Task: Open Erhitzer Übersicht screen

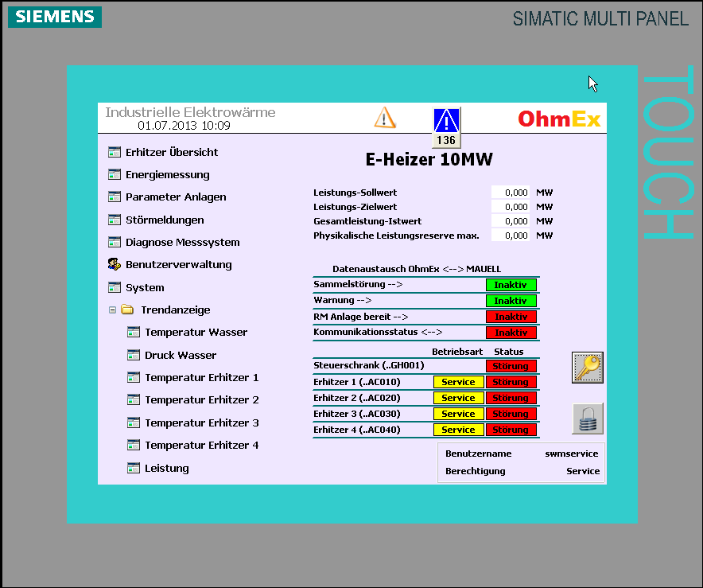Action: (172, 153)
